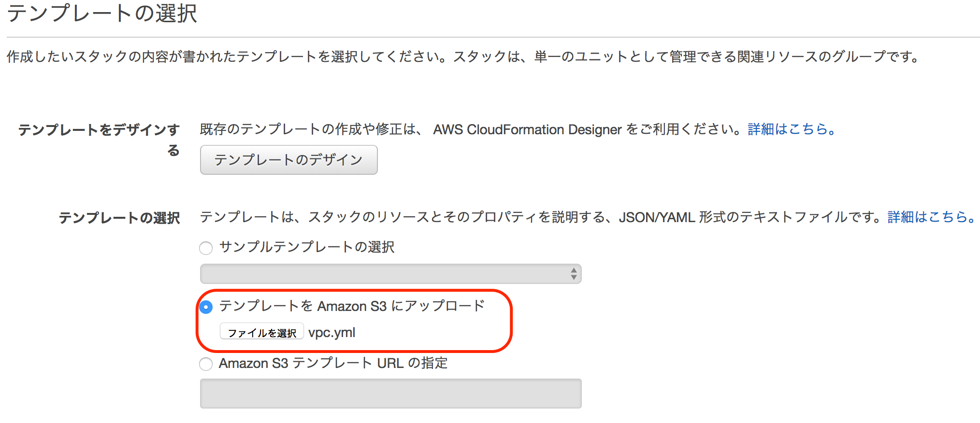
Task: Click the Amazon S3 テンプレート URL の指定 label
Action: tap(333, 363)
